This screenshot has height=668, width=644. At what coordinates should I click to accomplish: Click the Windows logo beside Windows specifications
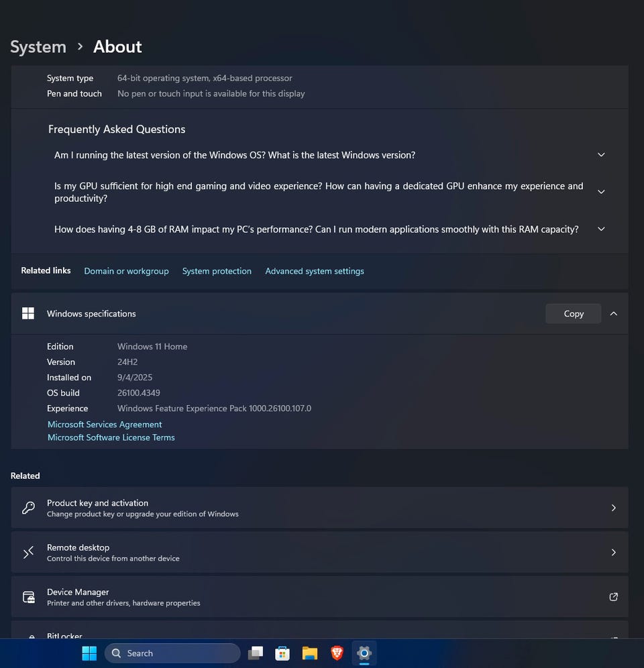point(28,314)
